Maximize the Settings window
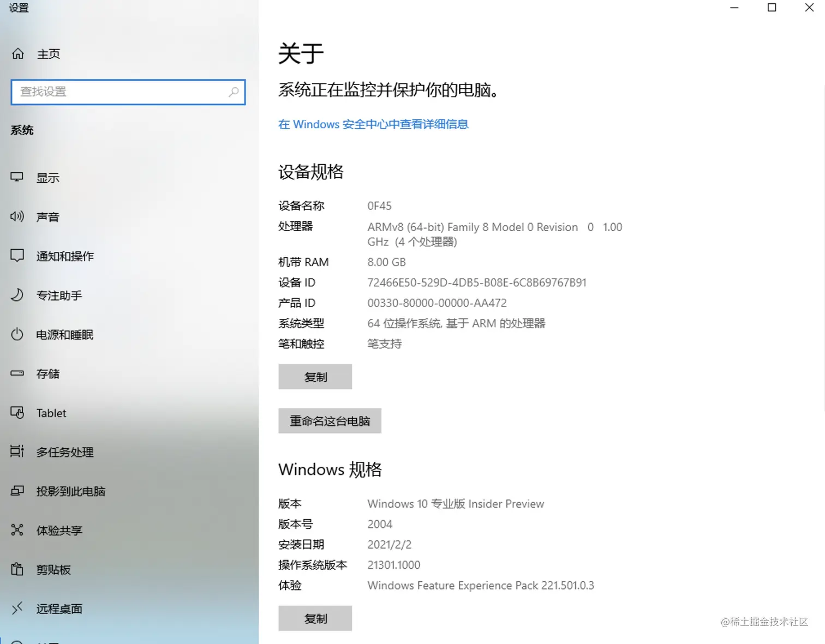The height and width of the screenshot is (644, 825). pos(772,8)
